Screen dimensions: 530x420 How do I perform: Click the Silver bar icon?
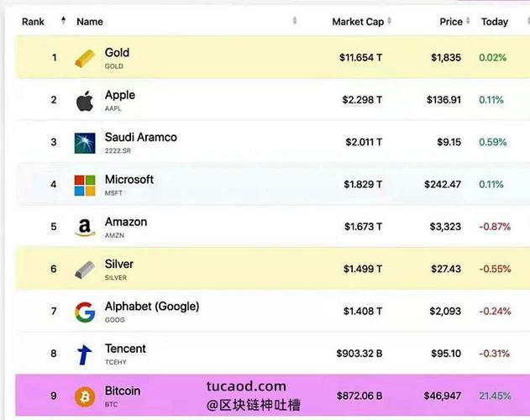[85, 270]
